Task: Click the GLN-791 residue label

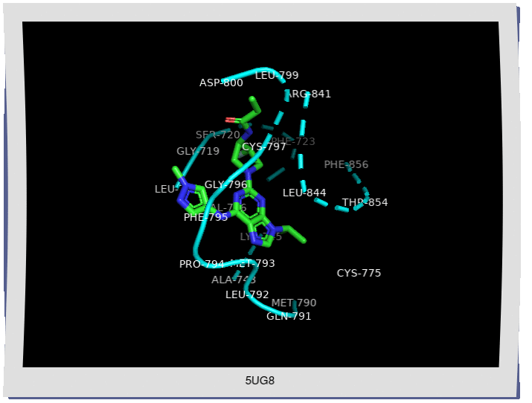Action: click(x=289, y=316)
